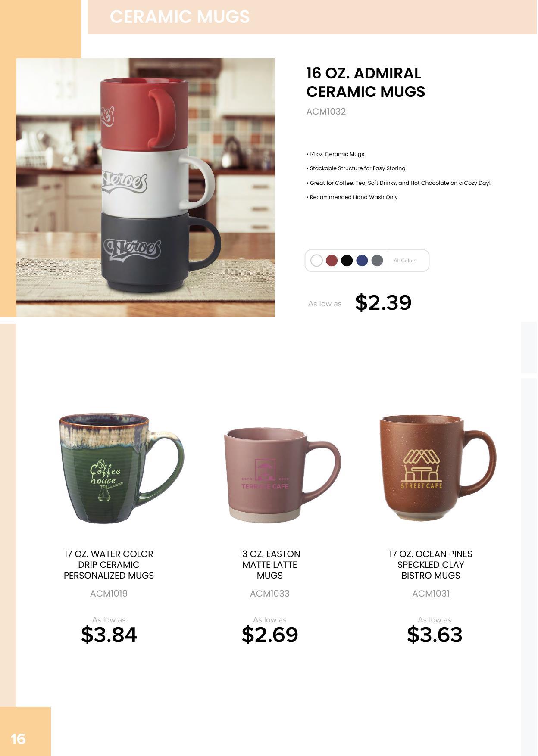The width and height of the screenshot is (538, 756).
Task: Select the gray color swatch
Action: (x=377, y=261)
